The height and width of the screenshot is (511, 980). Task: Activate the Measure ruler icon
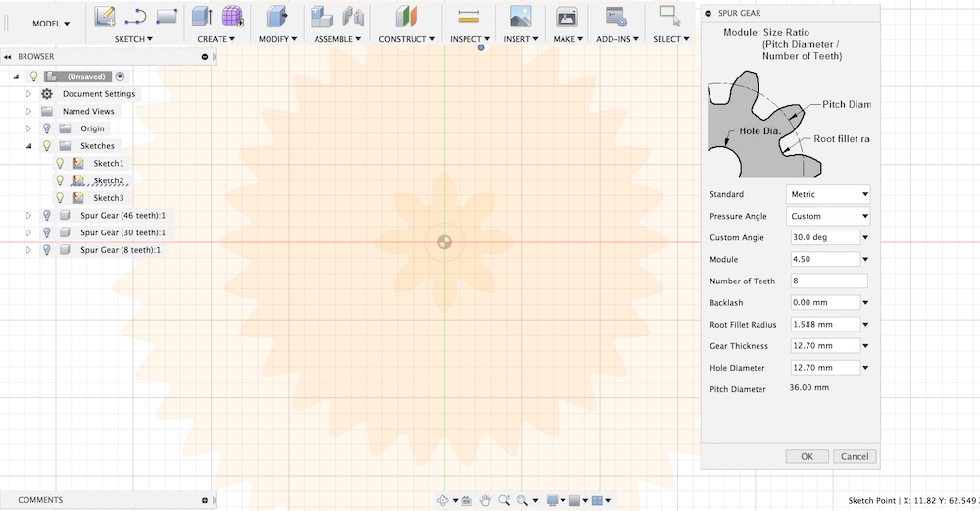pos(468,17)
